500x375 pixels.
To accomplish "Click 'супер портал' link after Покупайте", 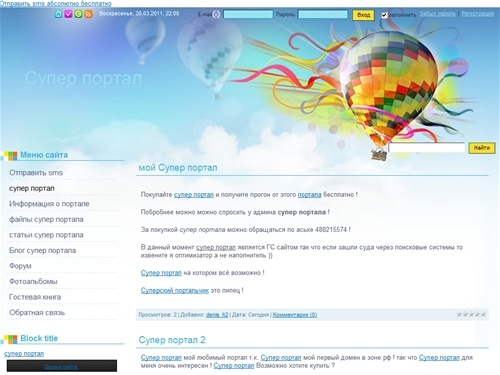I will coord(194,195).
